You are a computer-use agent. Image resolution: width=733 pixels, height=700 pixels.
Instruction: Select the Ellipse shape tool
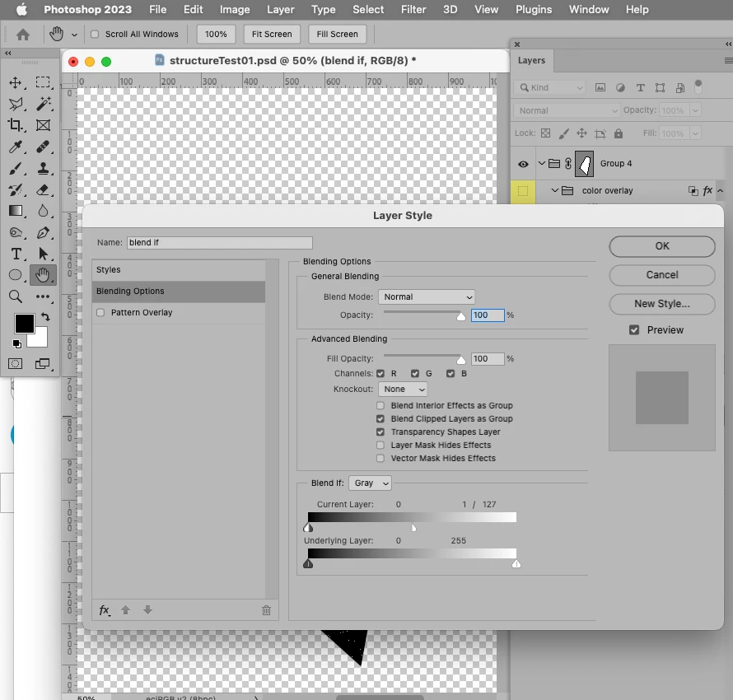tap(16, 275)
